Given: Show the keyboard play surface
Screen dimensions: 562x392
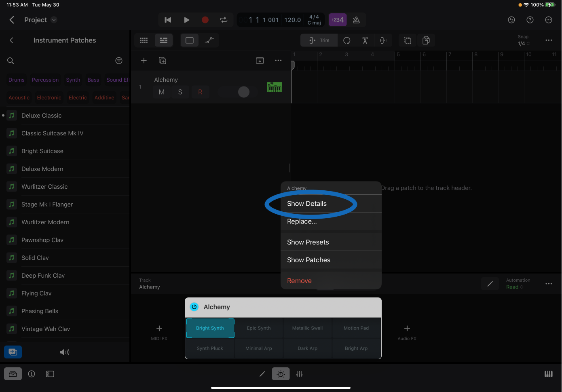Looking at the screenshot, I should [x=549, y=374].
